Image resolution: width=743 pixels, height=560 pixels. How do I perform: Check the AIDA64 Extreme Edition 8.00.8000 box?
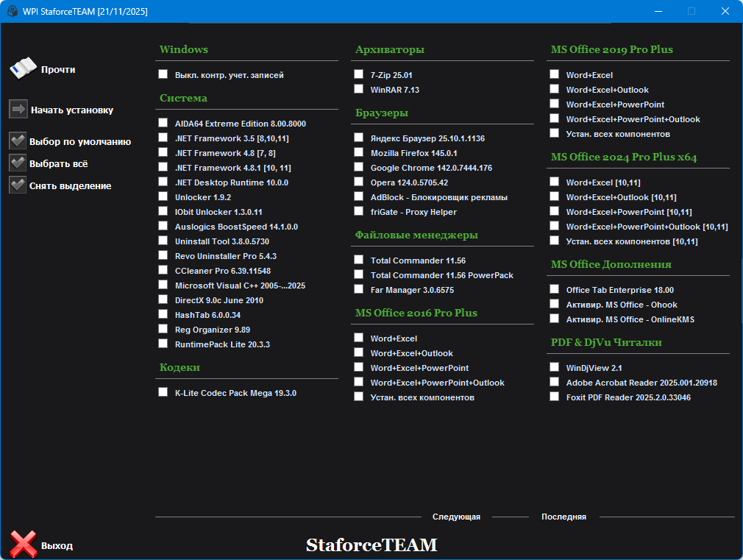(163, 123)
